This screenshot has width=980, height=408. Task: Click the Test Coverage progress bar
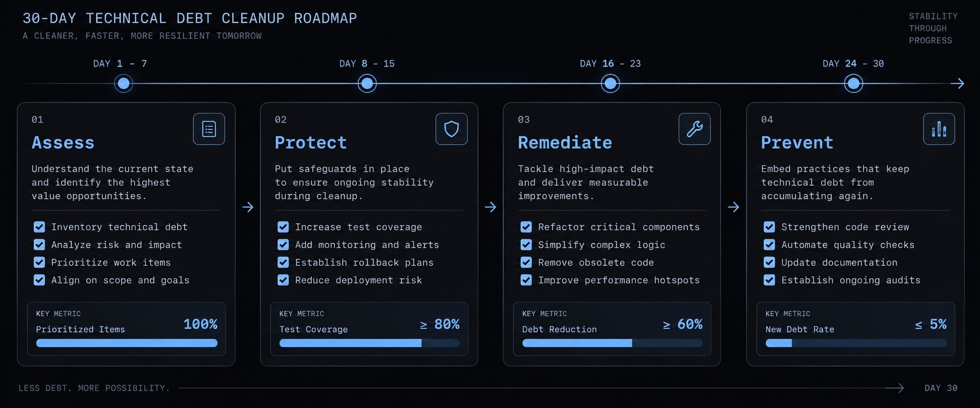coord(370,343)
